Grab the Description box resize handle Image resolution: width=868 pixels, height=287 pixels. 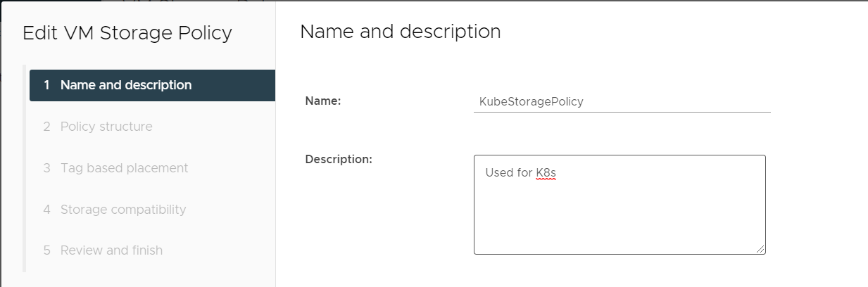(x=761, y=249)
